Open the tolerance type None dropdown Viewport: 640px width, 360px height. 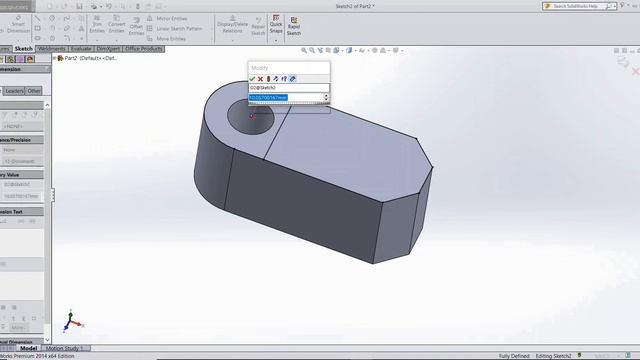[x=22, y=150]
